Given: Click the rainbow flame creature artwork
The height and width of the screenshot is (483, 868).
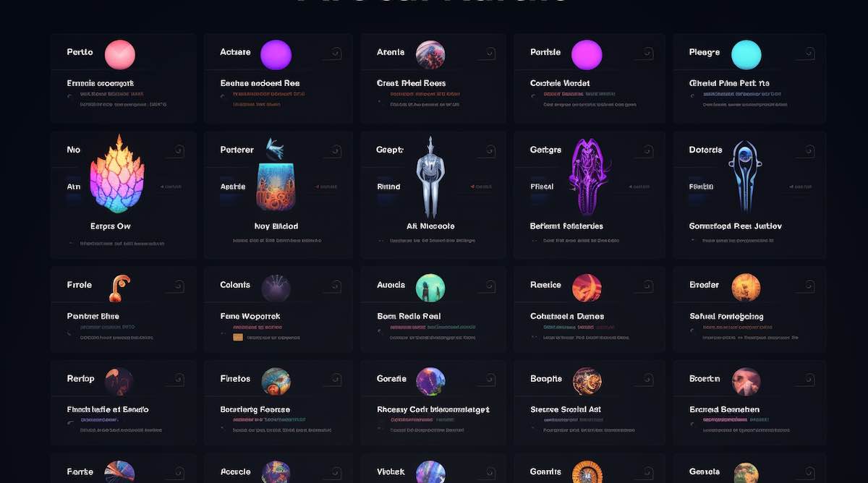Looking at the screenshot, I should click(116, 174).
